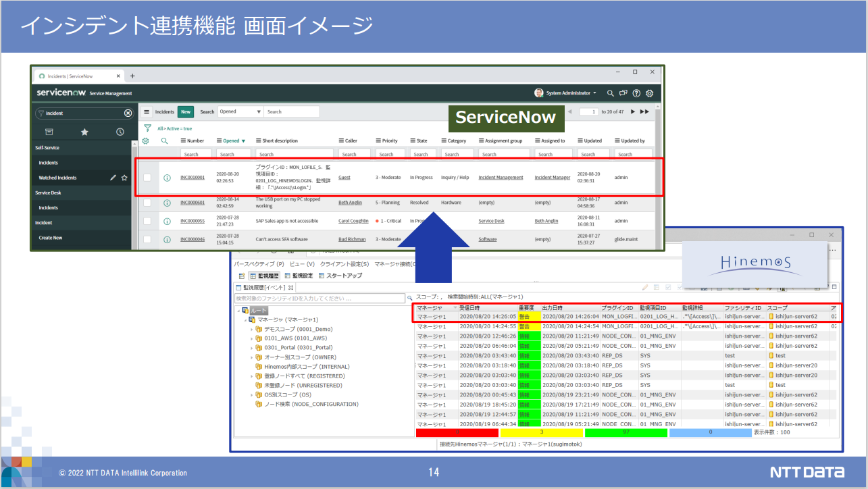Expand デモスコープ (0001_Demo) tree node
The image size is (868, 489).
click(252, 330)
